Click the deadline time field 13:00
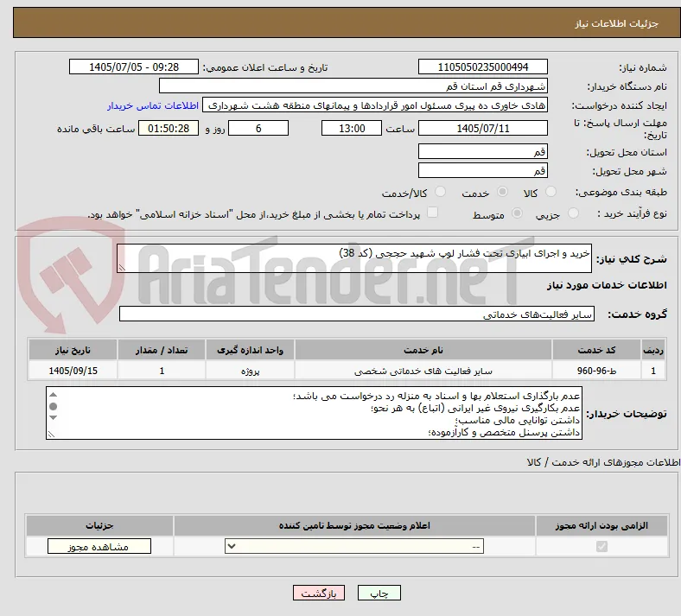681x616 pixels. click(x=352, y=128)
